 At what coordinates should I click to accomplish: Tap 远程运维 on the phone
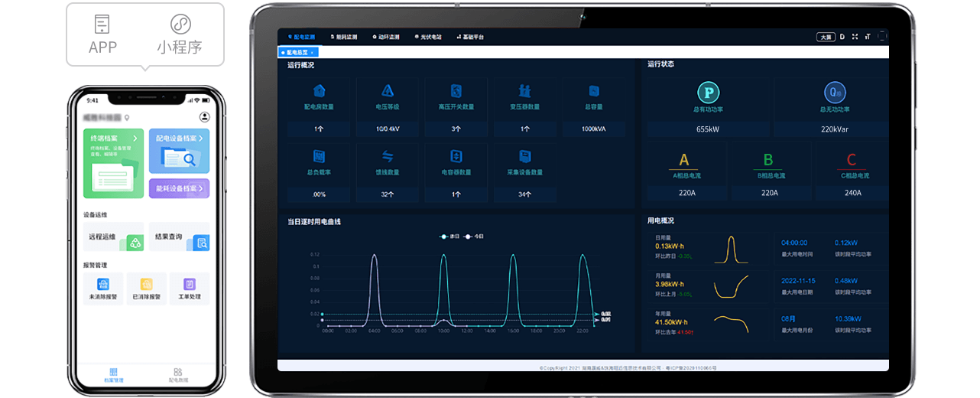[x=113, y=237]
